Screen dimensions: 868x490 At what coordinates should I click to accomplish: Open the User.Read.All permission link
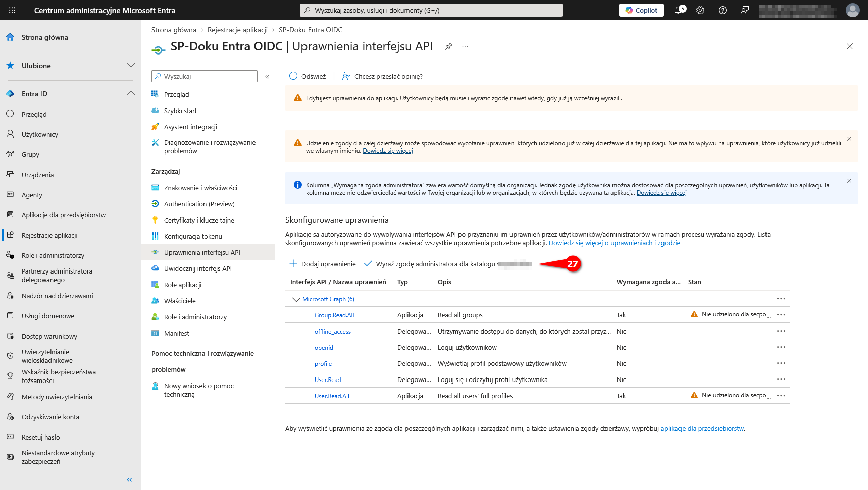[332, 396]
